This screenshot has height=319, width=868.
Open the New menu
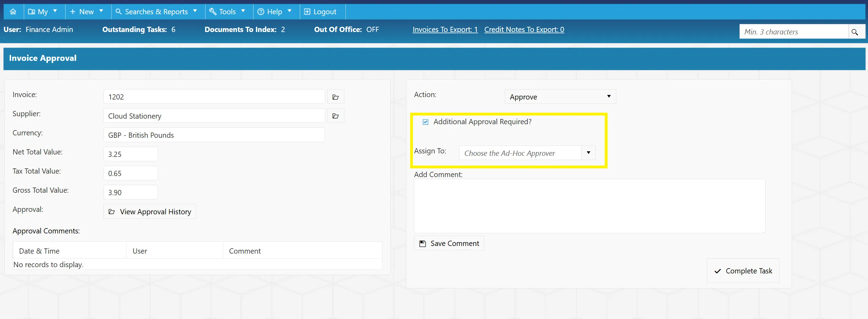click(87, 11)
